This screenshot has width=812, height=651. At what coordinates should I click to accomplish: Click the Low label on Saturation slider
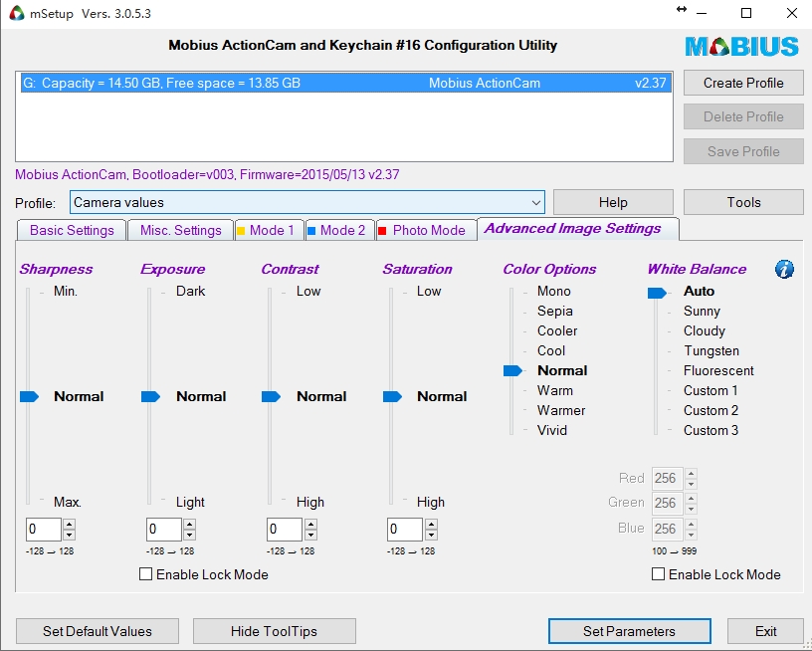pos(429,291)
